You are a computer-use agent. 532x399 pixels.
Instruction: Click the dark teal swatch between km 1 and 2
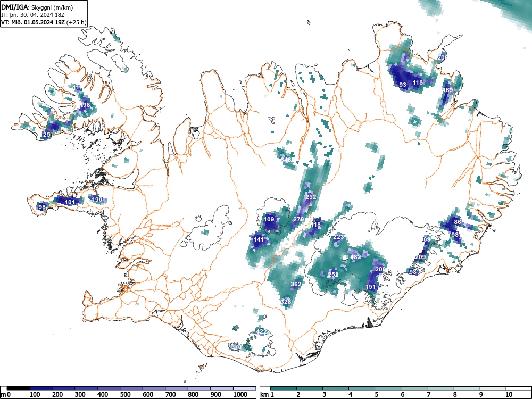pos(284,388)
